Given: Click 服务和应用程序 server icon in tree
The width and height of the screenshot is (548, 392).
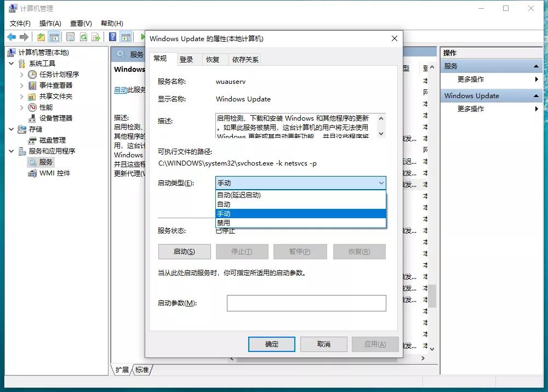Looking at the screenshot, I should click(22, 151).
